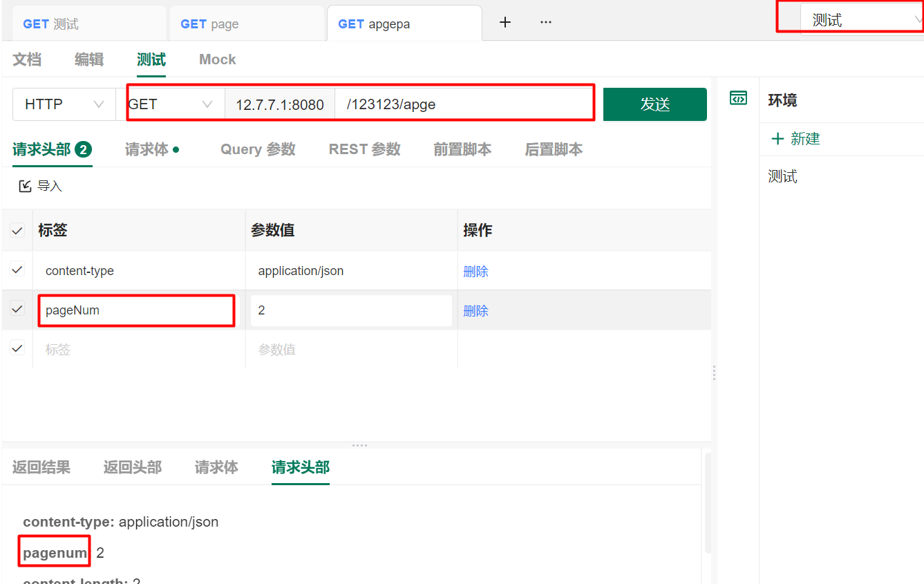Add a new request tab with plus icon
This screenshot has height=584, width=924.
[505, 22]
